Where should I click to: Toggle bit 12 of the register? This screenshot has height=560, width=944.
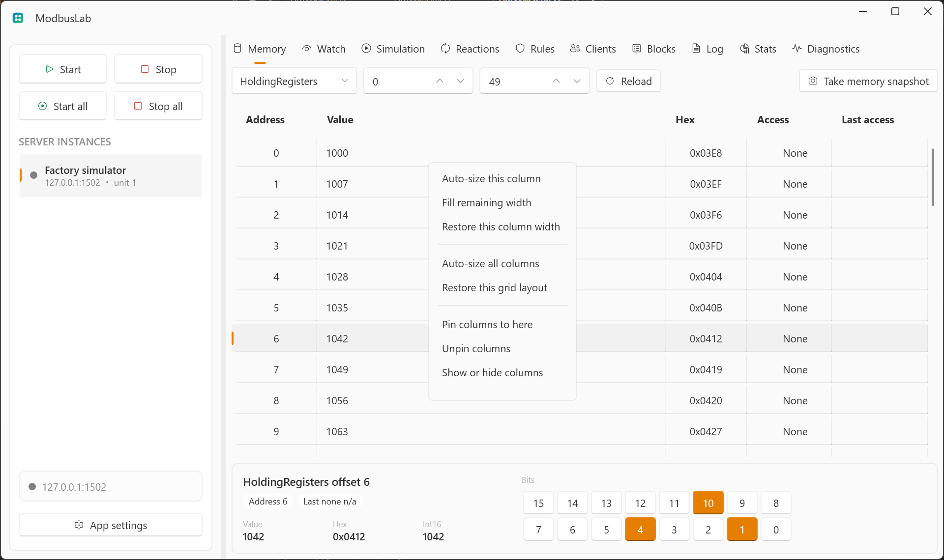(x=640, y=503)
